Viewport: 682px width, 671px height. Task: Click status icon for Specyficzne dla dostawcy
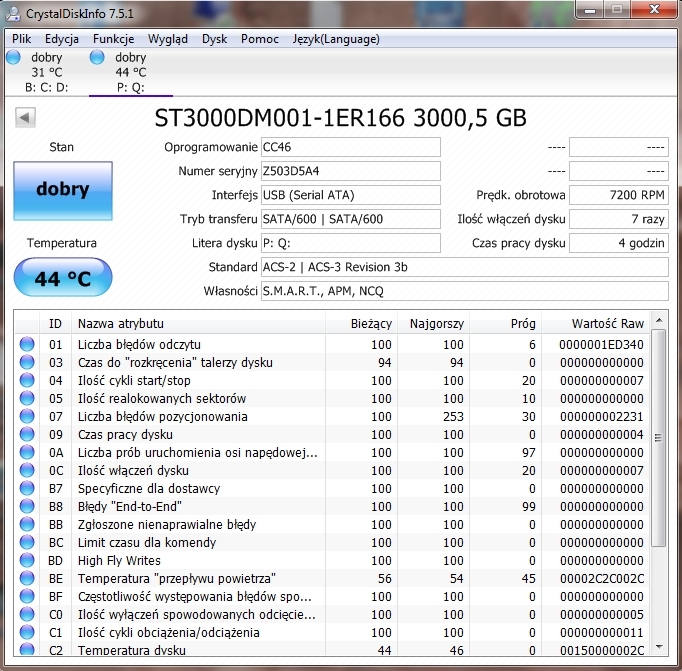(27, 488)
